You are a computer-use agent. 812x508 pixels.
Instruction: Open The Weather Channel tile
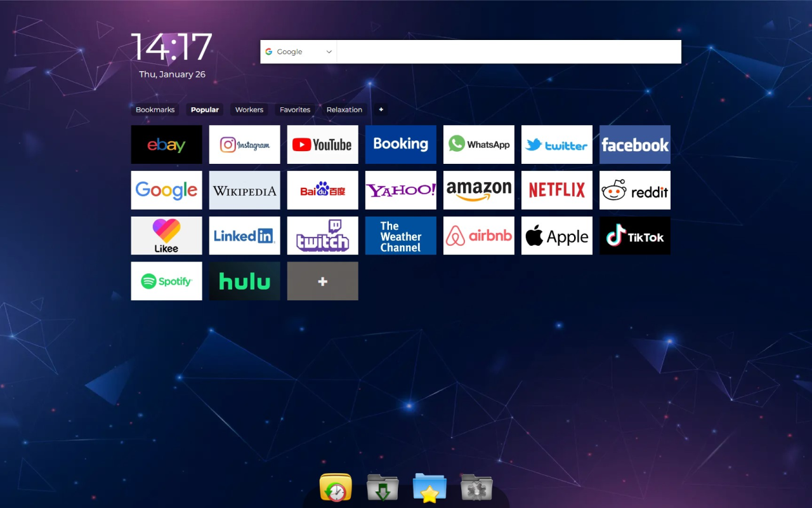point(400,236)
